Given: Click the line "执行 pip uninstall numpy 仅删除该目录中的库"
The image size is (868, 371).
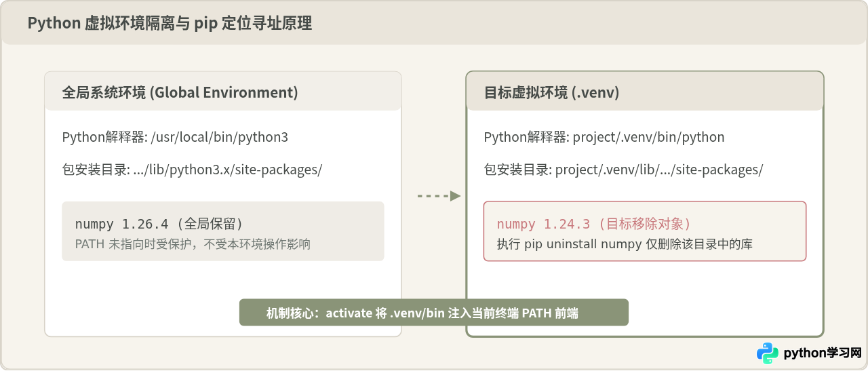Looking at the screenshot, I should pos(625,244).
